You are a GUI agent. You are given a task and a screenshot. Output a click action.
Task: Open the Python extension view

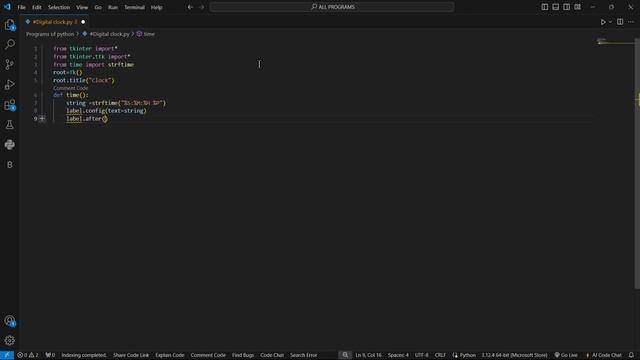coord(10,144)
